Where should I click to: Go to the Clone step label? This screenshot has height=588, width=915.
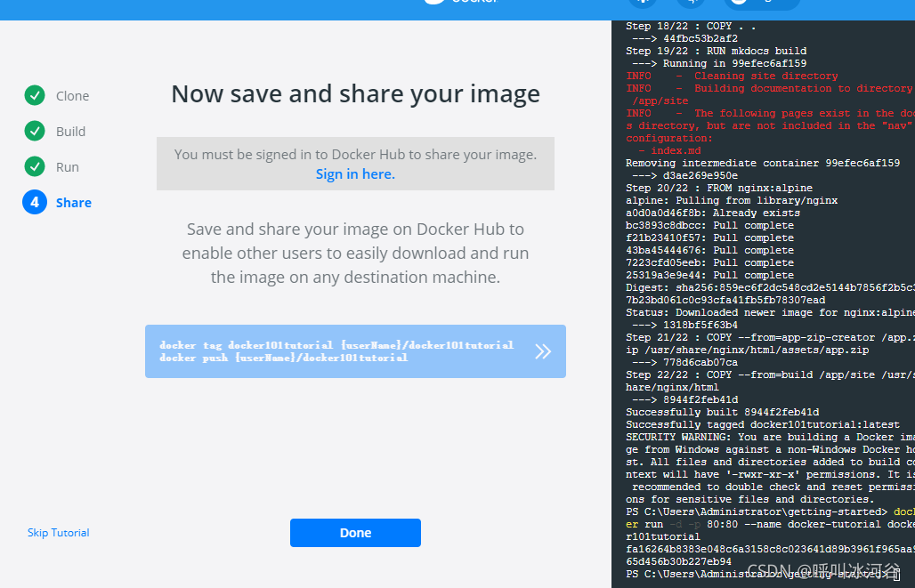[72, 96]
